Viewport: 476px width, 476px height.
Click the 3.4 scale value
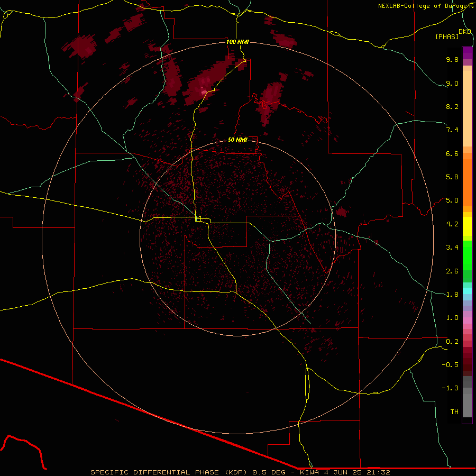coord(452,247)
